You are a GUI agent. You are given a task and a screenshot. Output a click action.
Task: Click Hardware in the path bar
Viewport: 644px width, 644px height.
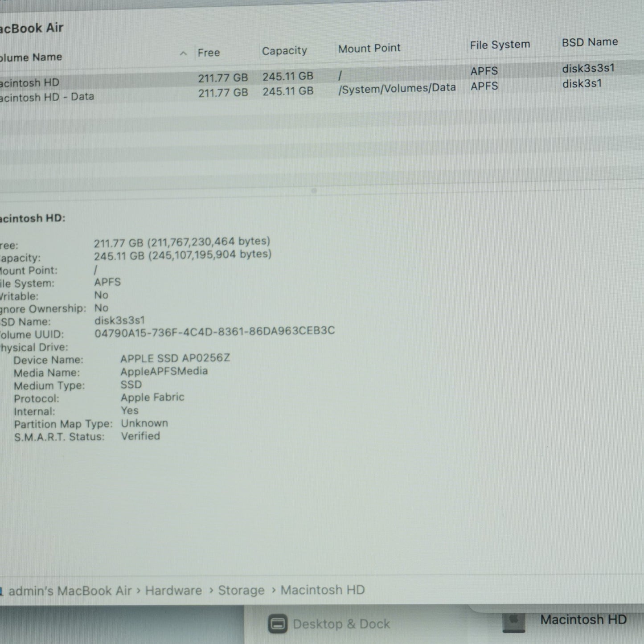[173, 591]
